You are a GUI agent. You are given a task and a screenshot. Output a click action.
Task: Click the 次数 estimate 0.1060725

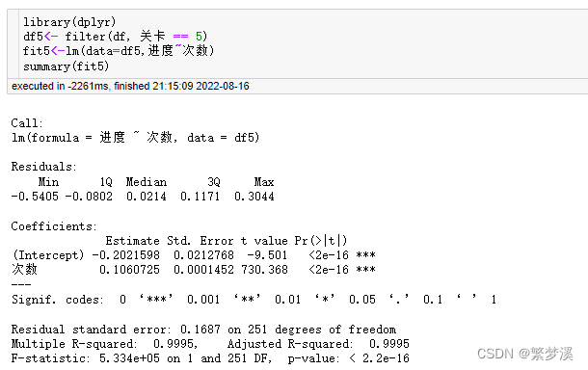pos(129,270)
